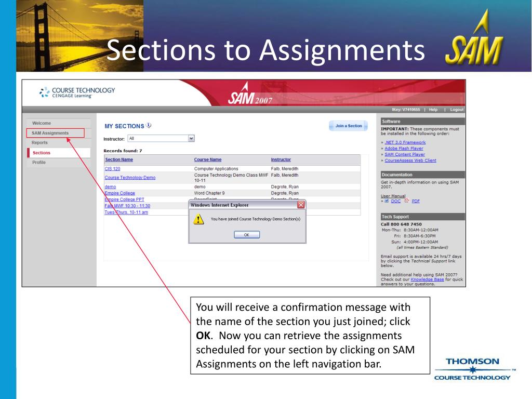Click the Help link in header
The width and height of the screenshot is (532, 399).
pyautogui.click(x=433, y=110)
